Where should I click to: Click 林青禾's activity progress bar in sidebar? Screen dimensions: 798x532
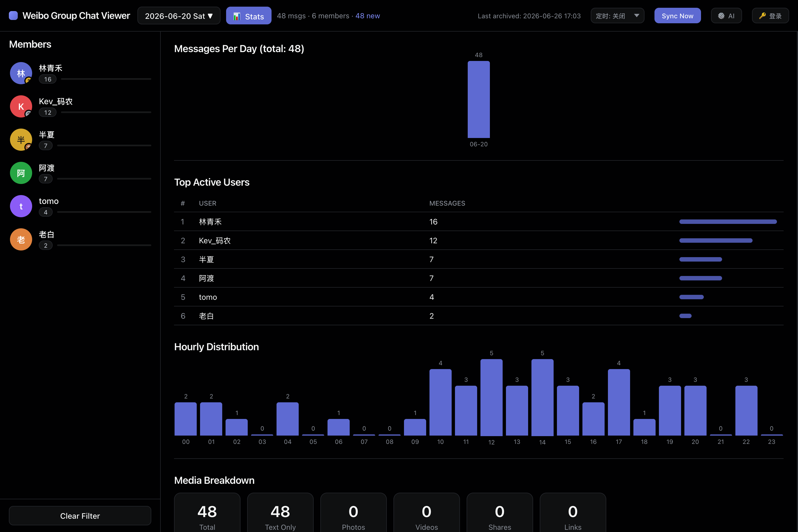106,79
